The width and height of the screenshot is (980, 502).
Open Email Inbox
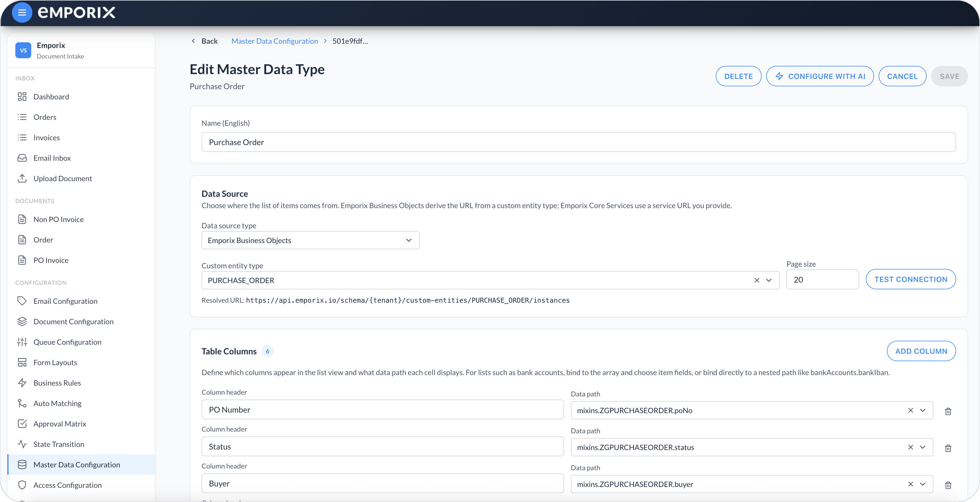tap(81, 158)
